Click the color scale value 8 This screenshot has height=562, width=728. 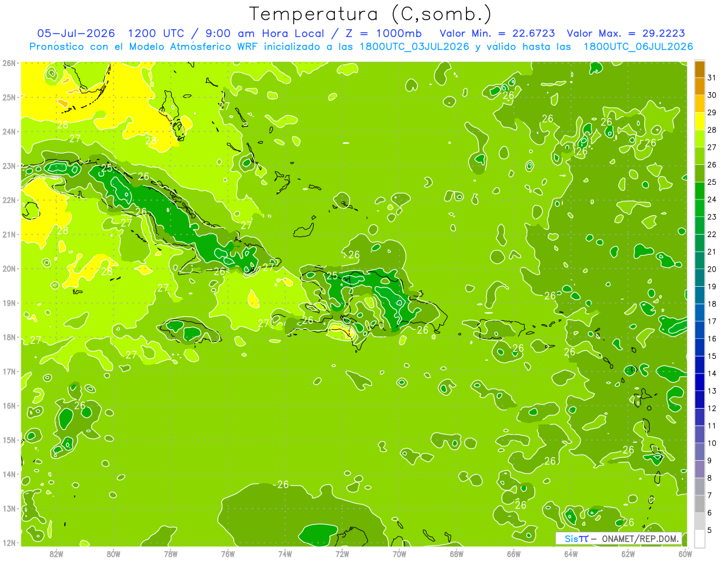[710, 478]
